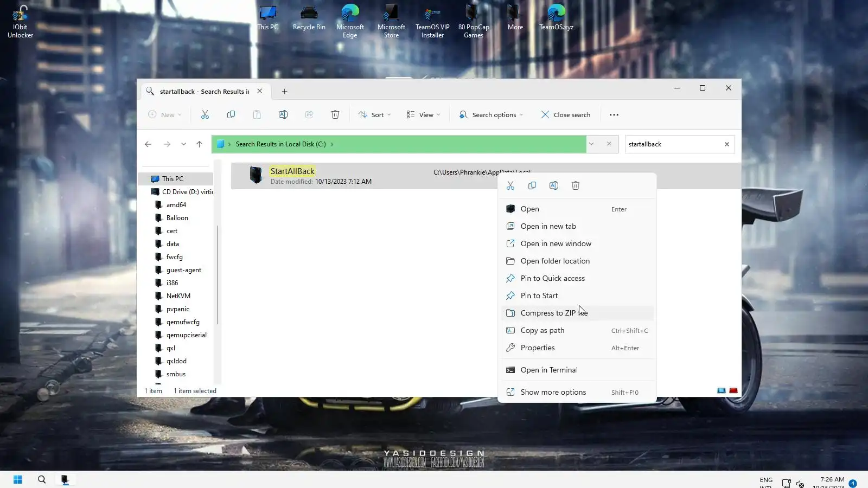Screen dimensions: 868x488
Task: Click the Rename icon in Explorer toolbar
Action: [x=283, y=114]
